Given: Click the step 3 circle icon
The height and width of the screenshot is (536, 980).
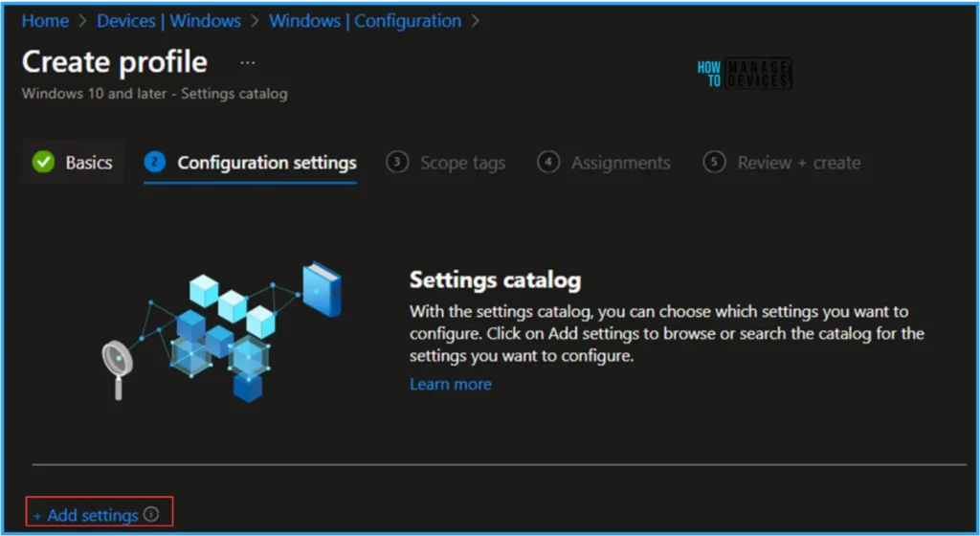Looking at the screenshot, I should coord(396,163).
